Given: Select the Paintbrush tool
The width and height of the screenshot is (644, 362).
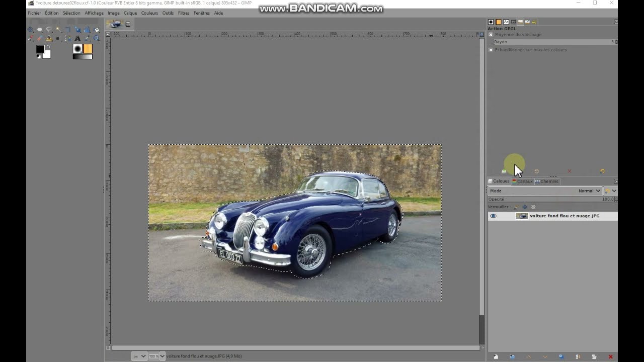Looking at the screenshot, I should click(x=30, y=38).
